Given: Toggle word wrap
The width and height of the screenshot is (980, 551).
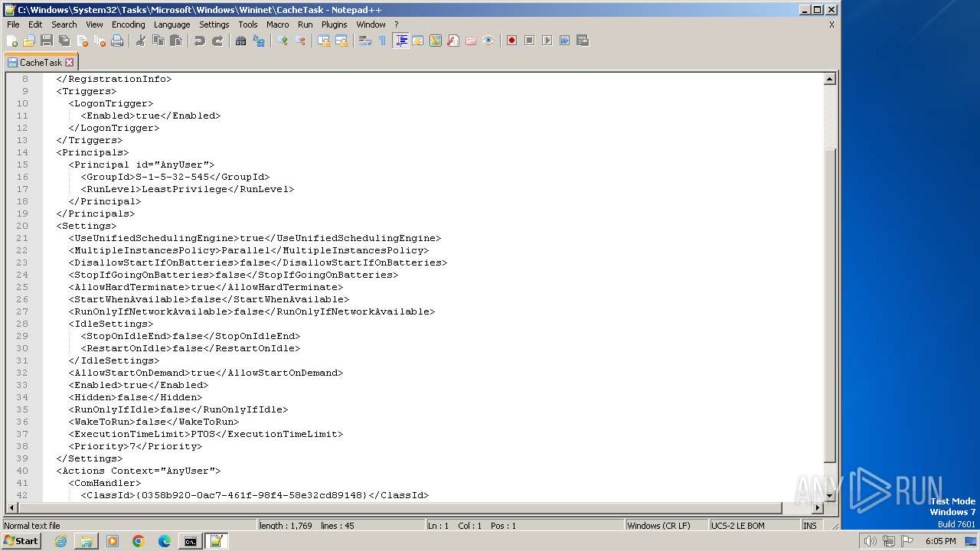Looking at the screenshot, I should (x=364, y=41).
